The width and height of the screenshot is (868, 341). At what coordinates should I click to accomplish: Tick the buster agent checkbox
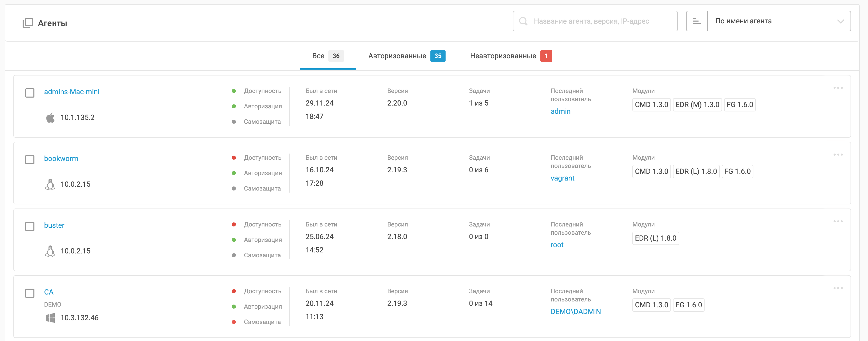point(30,226)
